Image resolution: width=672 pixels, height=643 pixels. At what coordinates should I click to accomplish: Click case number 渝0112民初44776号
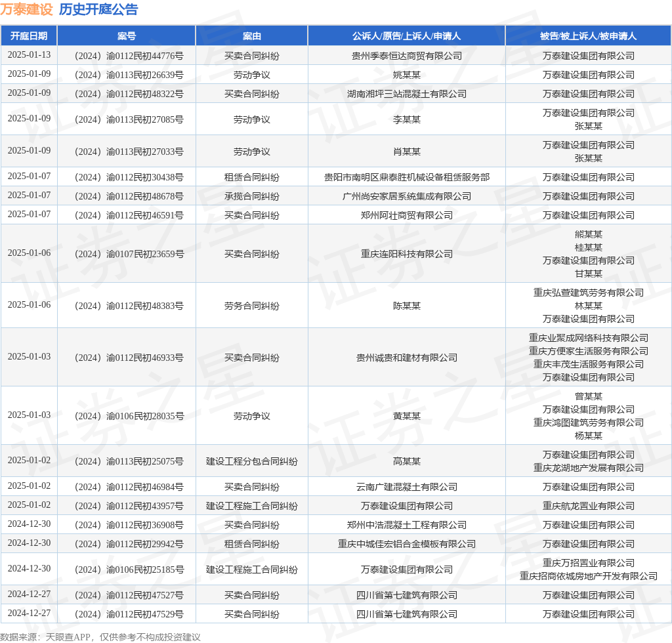pos(129,56)
